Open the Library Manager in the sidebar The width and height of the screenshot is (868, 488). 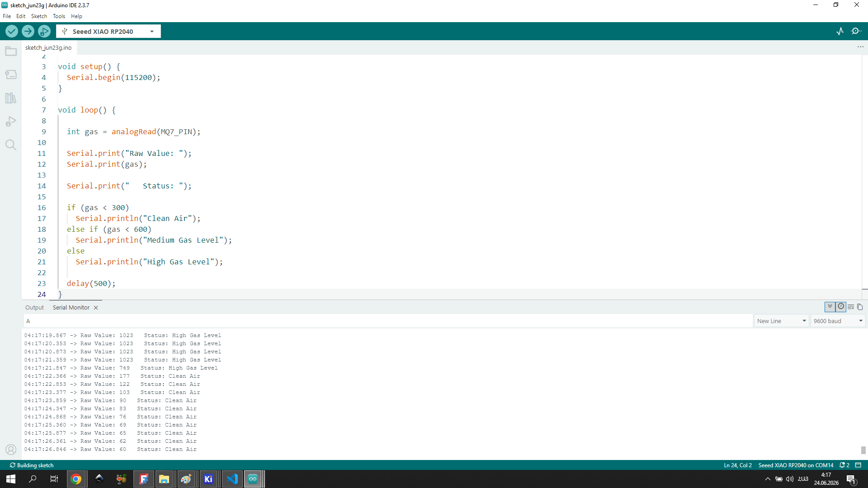coord(11,98)
